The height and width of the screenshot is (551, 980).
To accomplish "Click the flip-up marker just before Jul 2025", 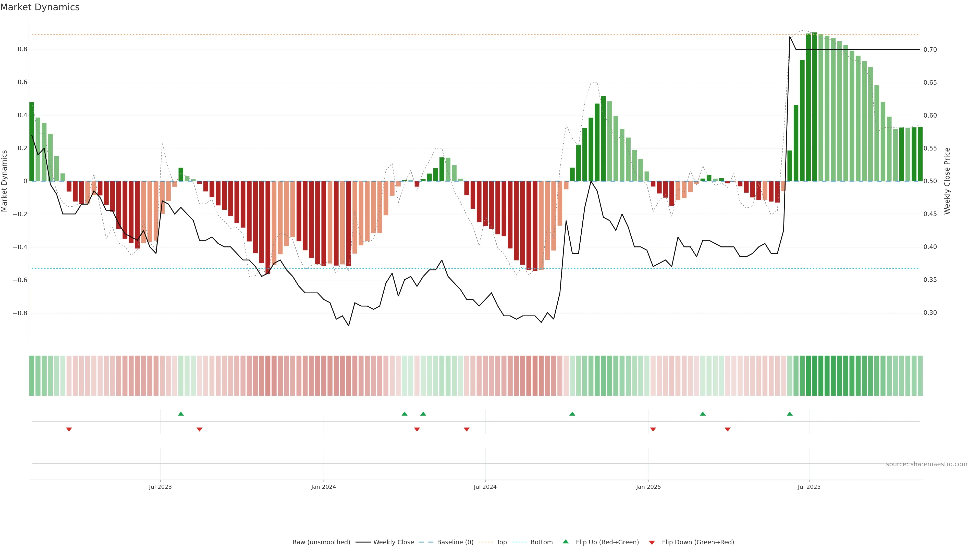I will (x=790, y=414).
